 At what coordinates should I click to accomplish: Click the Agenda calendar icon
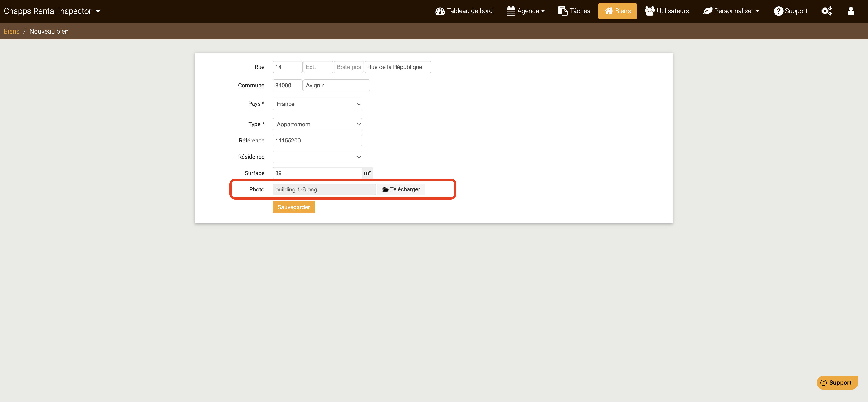(x=511, y=11)
